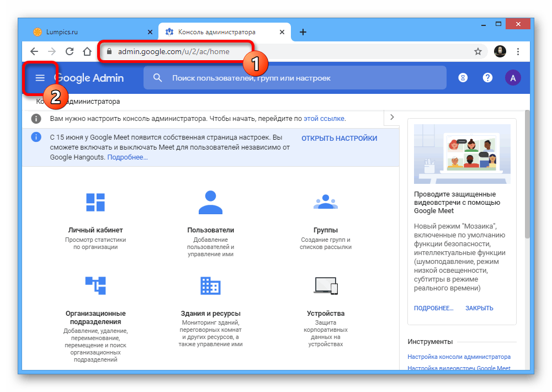Open the account avatar letter A
Image resolution: width=552 pixels, height=392 pixels.
coord(513,78)
